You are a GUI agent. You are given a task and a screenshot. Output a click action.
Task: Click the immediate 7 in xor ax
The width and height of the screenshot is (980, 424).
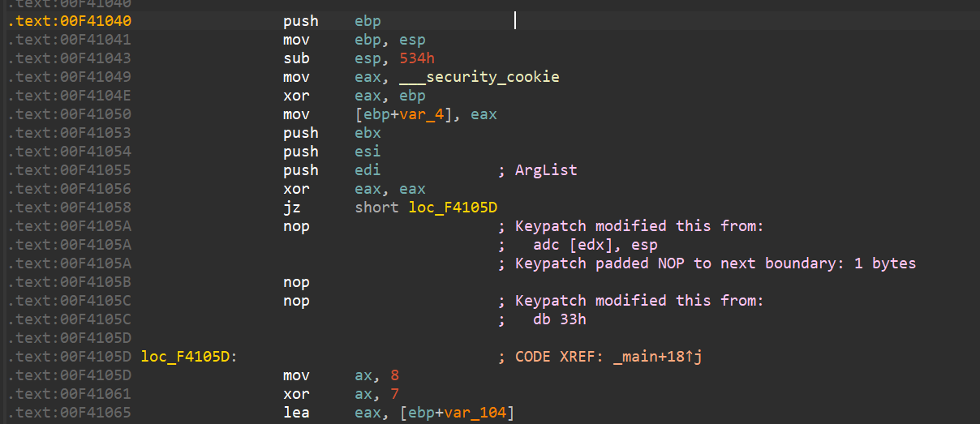(x=395, y=394)
